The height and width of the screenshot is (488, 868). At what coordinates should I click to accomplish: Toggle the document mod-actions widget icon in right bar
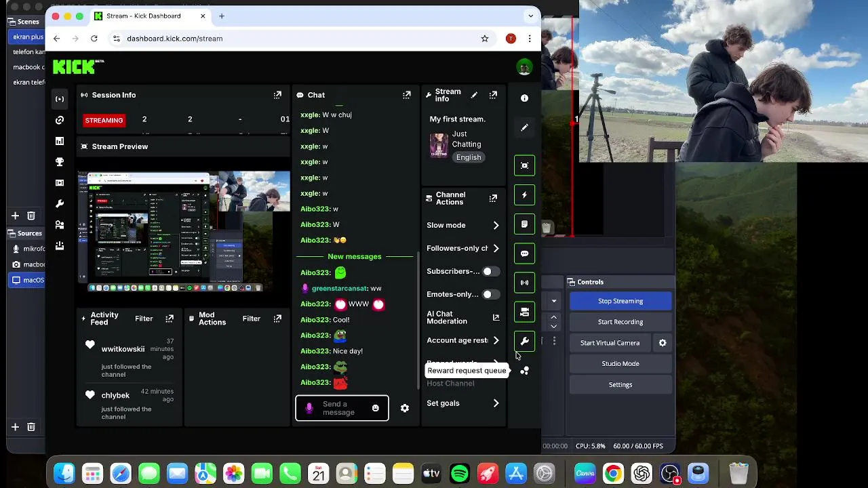[x=524, y=224]
